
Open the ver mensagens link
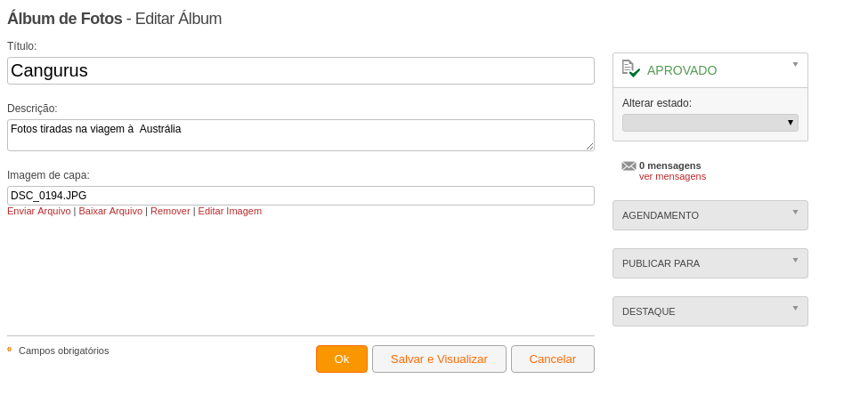tap(673, 176)
